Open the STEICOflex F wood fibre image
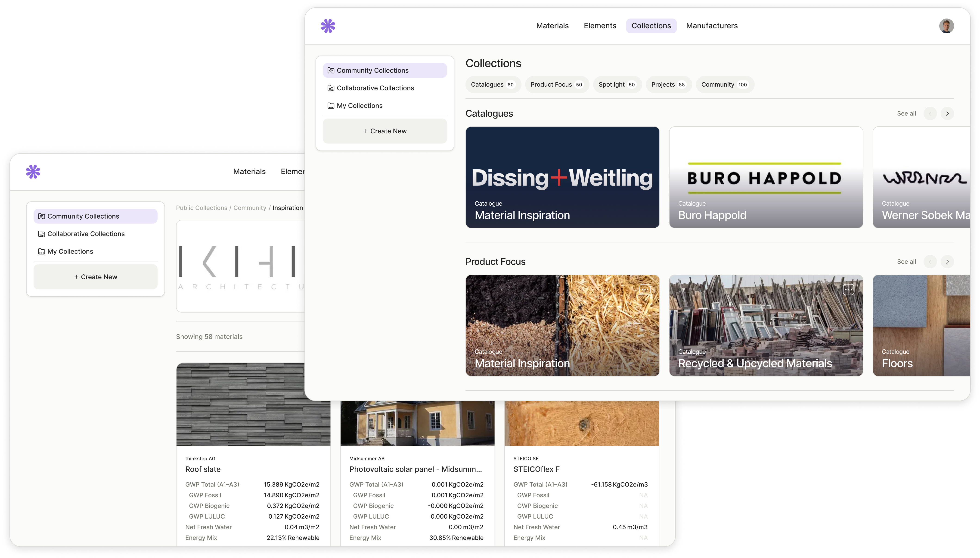Viewport: 980px width, 558px height. click(x=581, y=423)
